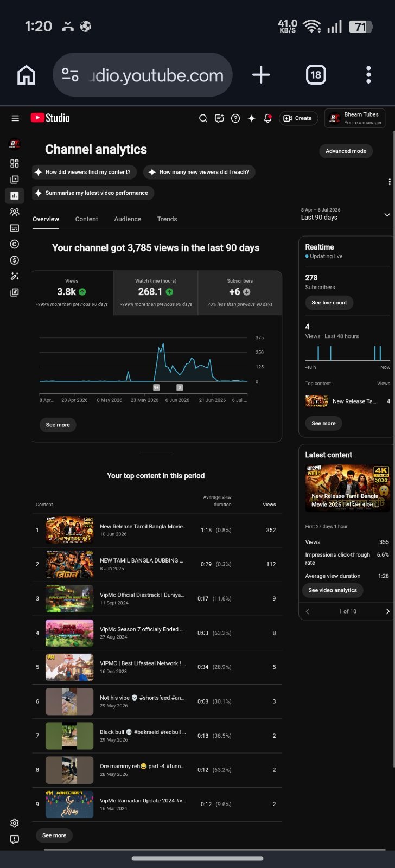Open the Audio library icon in sidebar

pos(15,292)
